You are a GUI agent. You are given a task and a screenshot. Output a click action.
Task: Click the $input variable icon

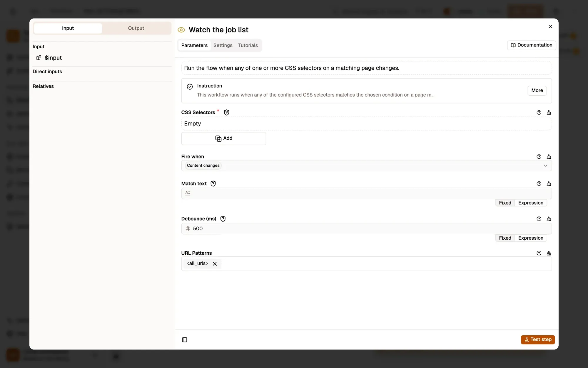coord(39,58)
